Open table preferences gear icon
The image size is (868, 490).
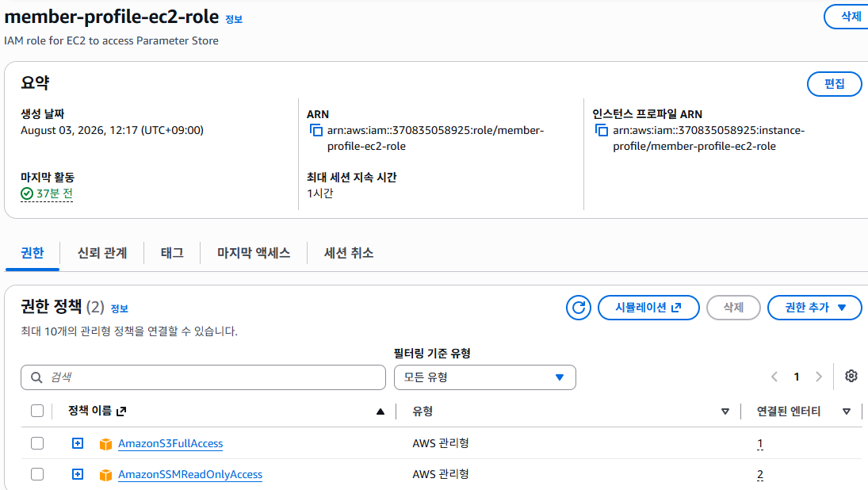point(851,377)
